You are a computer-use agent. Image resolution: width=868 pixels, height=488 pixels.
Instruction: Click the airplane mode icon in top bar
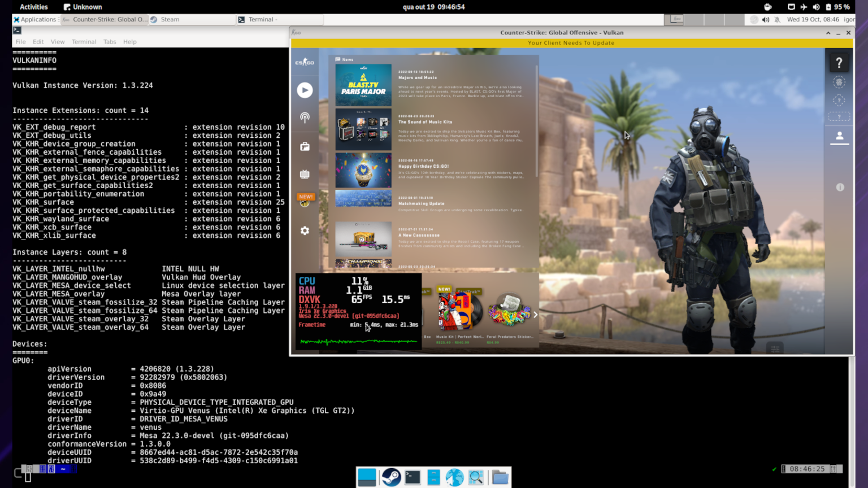(x=804, y=7)
